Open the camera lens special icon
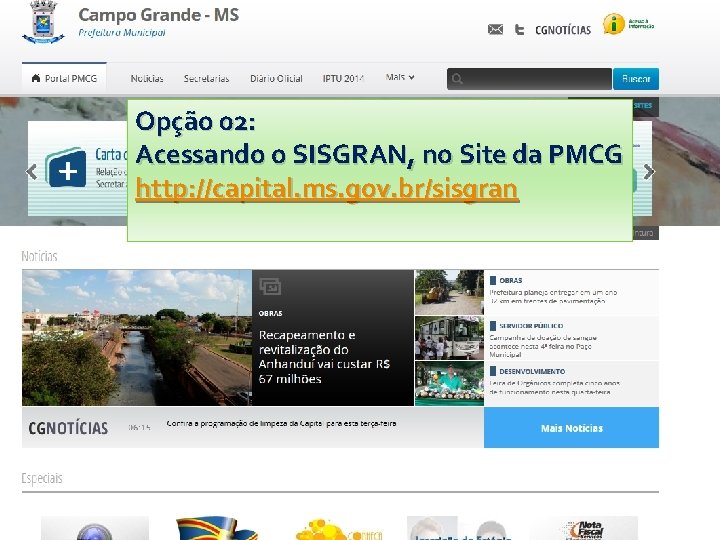This screenshot has height=540, width=720. click(95, 528)
